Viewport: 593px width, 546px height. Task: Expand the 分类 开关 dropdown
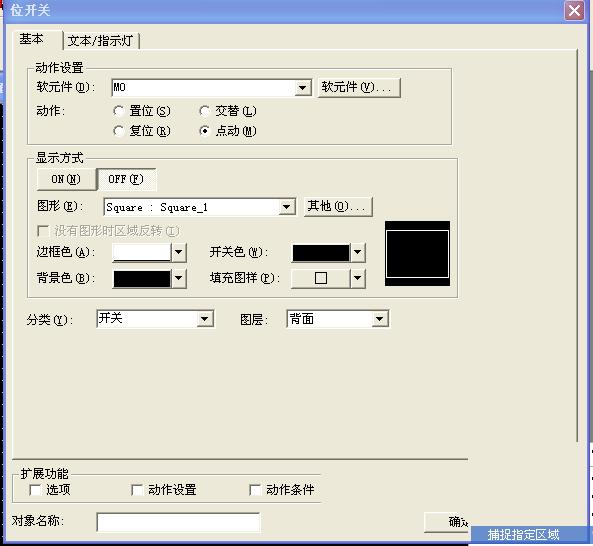(205, 319)
